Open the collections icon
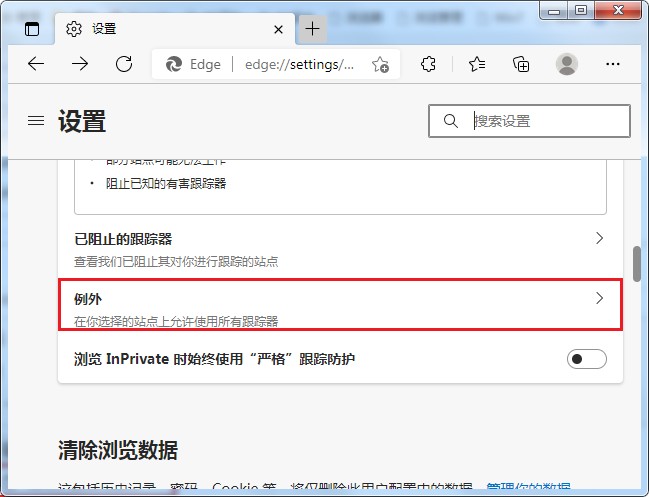 [521, 64]
